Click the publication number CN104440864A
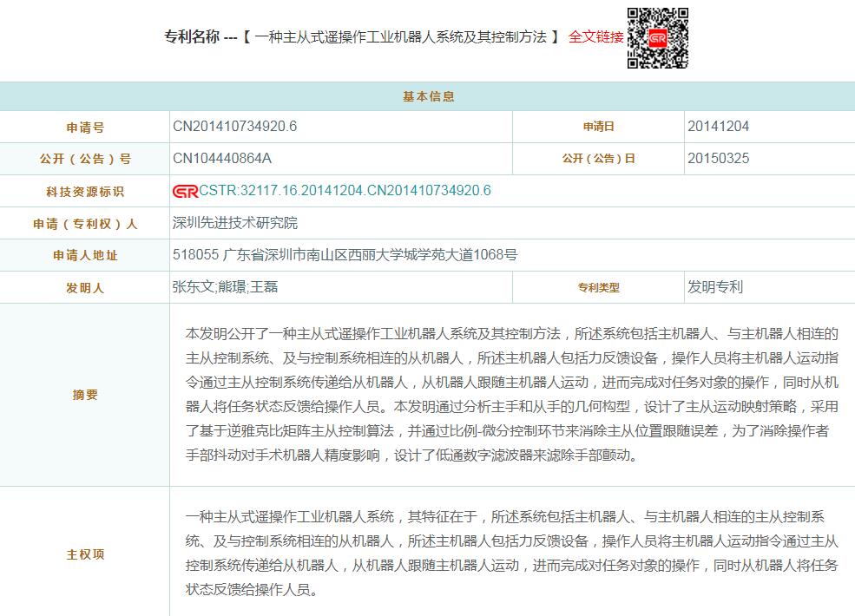This screenshot has width=855, height=616. 222,159
